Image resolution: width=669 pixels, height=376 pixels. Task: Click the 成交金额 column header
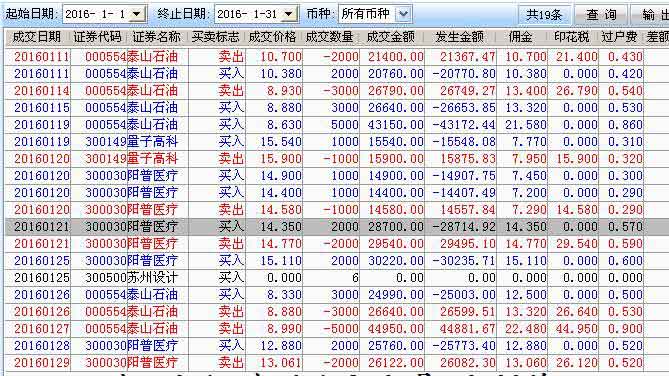391,37
